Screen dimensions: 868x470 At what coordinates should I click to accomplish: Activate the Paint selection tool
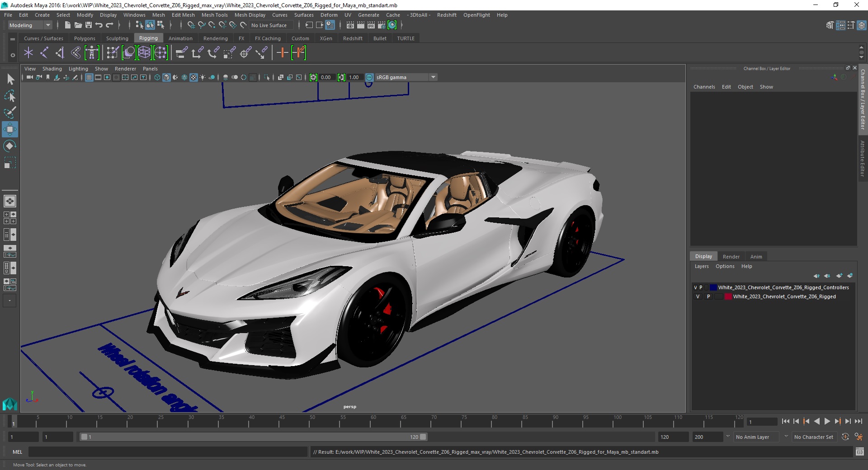[10, 113]
